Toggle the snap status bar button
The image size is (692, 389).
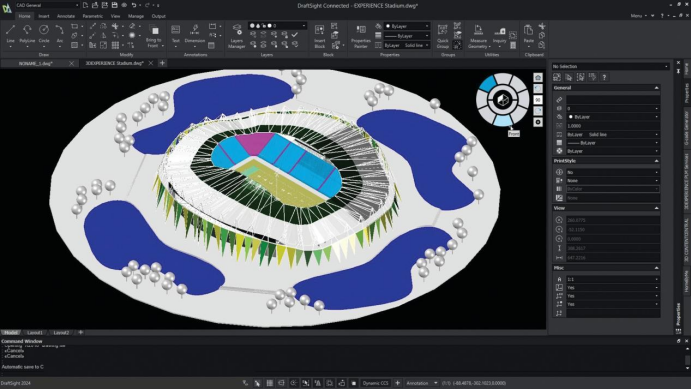(x=257, y=383)
